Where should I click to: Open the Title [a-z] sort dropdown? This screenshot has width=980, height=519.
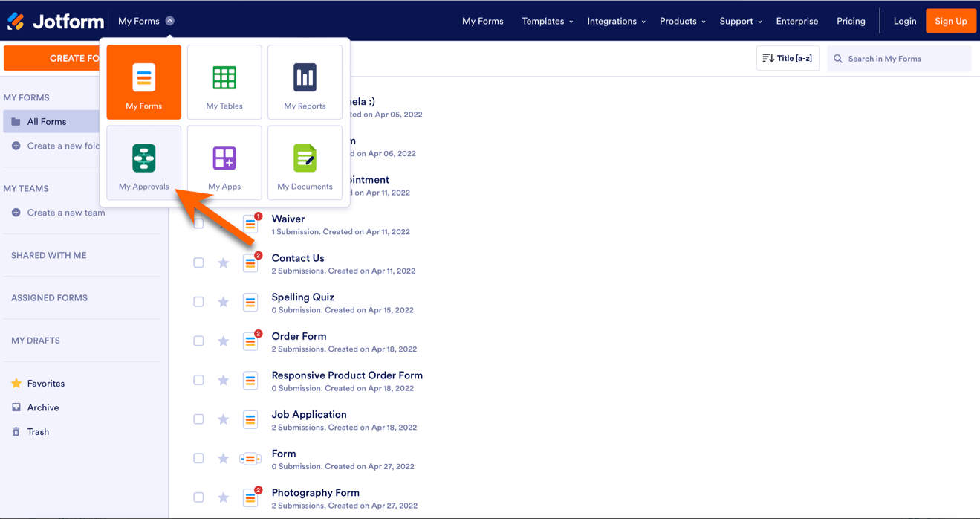tap(788, 58)
